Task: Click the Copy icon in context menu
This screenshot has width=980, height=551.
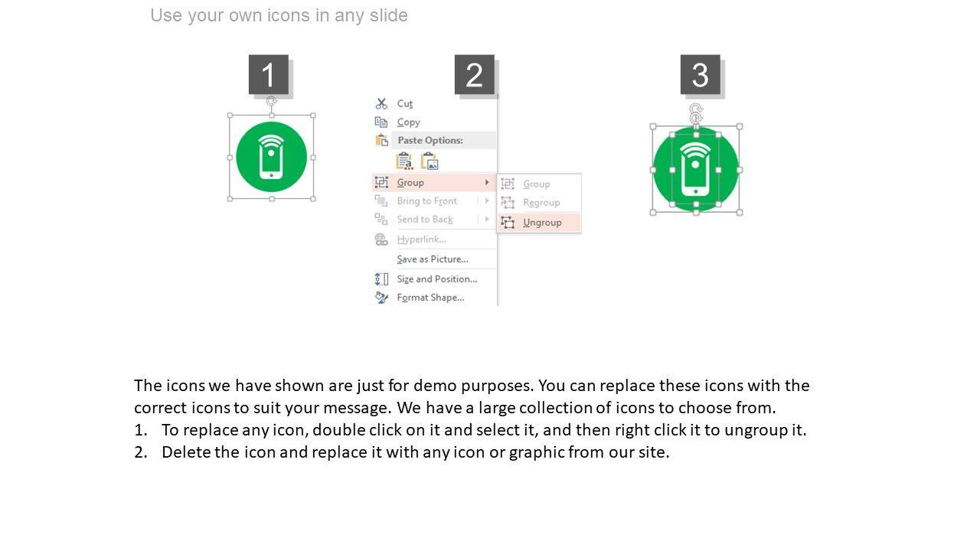Action: (381, 122)
